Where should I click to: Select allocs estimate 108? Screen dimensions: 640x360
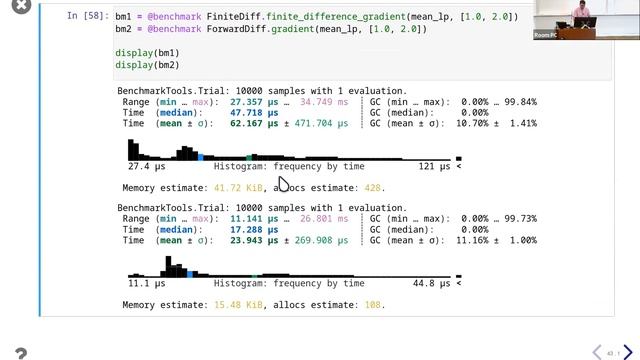coord(373,305)
